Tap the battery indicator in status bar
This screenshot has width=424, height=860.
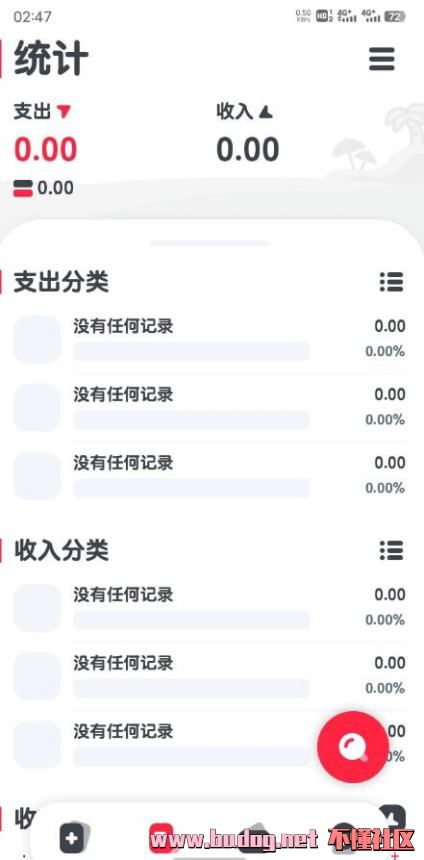point(394,16)
